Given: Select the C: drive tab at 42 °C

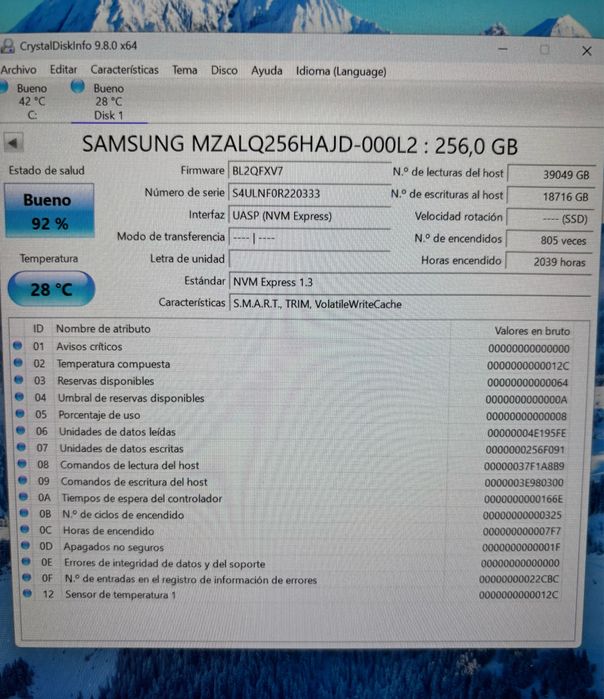Looking at the screenshot, I should [25, 101].
